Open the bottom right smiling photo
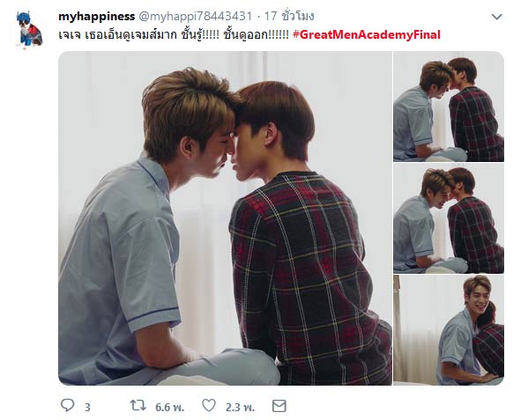The height and width of the screenshot is (420, 513). pyautogui.click(x=449, y=330)
